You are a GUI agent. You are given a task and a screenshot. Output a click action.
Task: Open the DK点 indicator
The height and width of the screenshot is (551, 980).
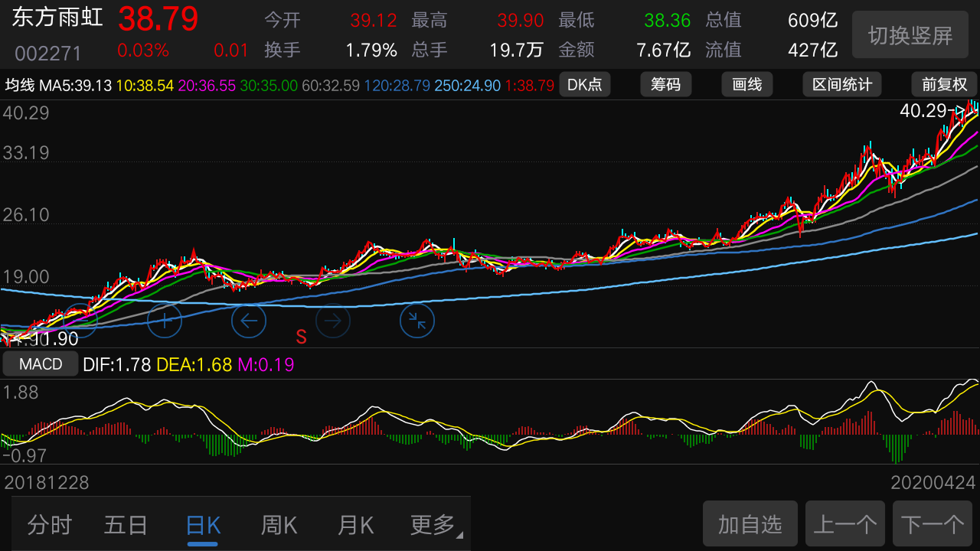click(585, 84)
